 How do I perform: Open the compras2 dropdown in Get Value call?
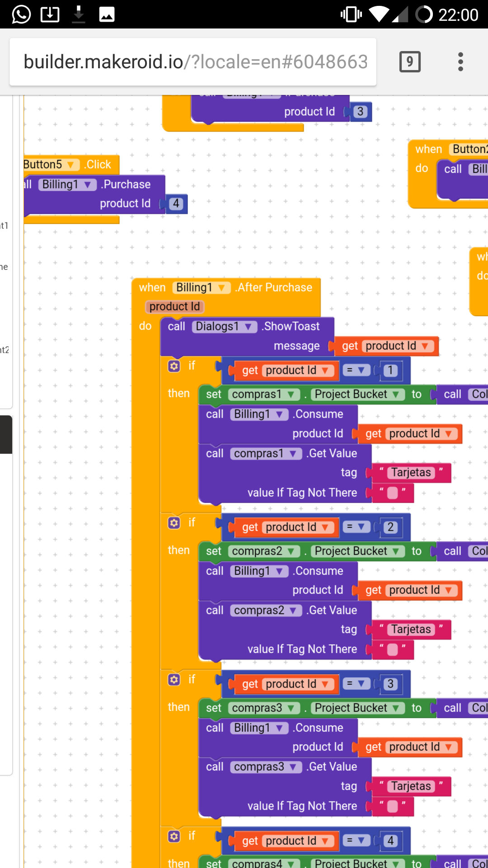click(x=266, y=610)
